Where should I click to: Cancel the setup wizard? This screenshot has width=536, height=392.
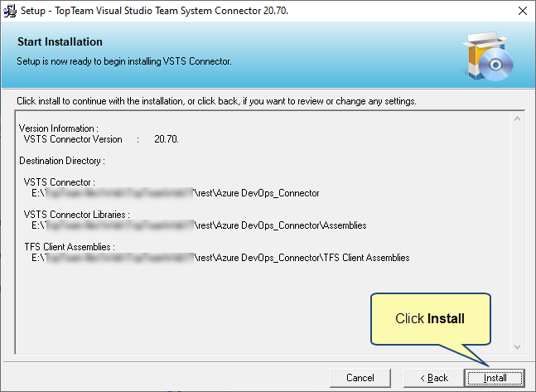pyautogui.click(x=360, y=378)
